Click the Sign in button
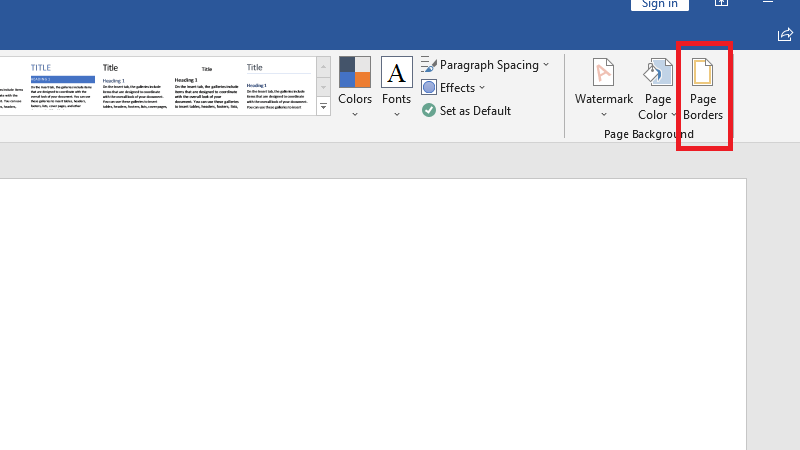This screenshot has height=450, width=800. click(x=660, y=4)
